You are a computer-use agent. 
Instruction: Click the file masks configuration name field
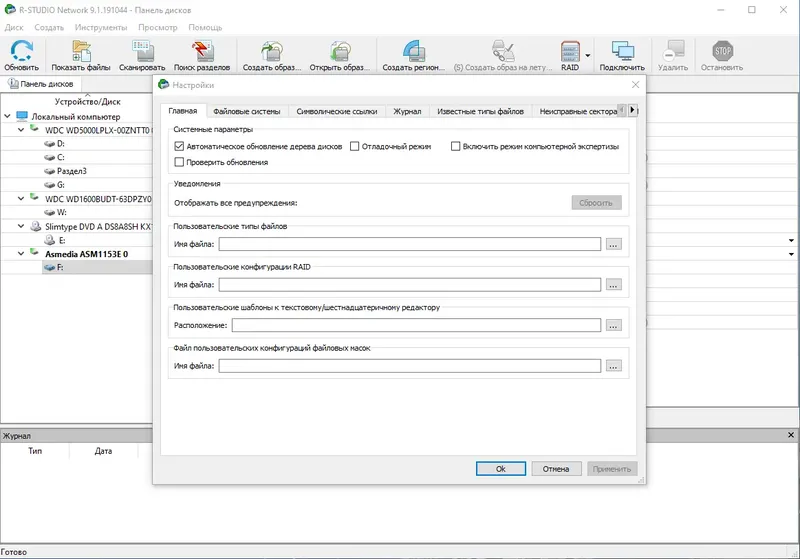410,366
